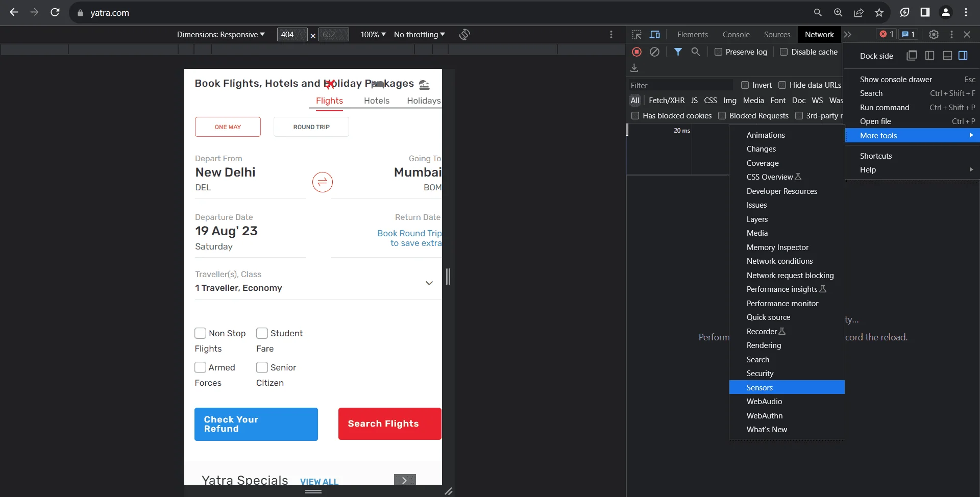Select ROUND TRIP button
This screenshot has height=497, width=980.
click(x=311, y=127)
